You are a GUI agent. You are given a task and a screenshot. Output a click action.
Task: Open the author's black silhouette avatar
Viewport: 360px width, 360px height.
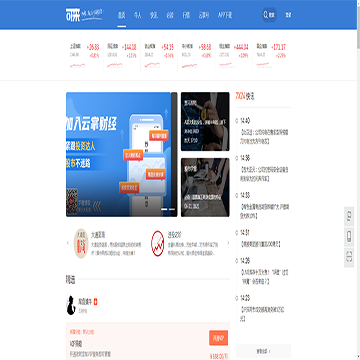coord(71,305)
